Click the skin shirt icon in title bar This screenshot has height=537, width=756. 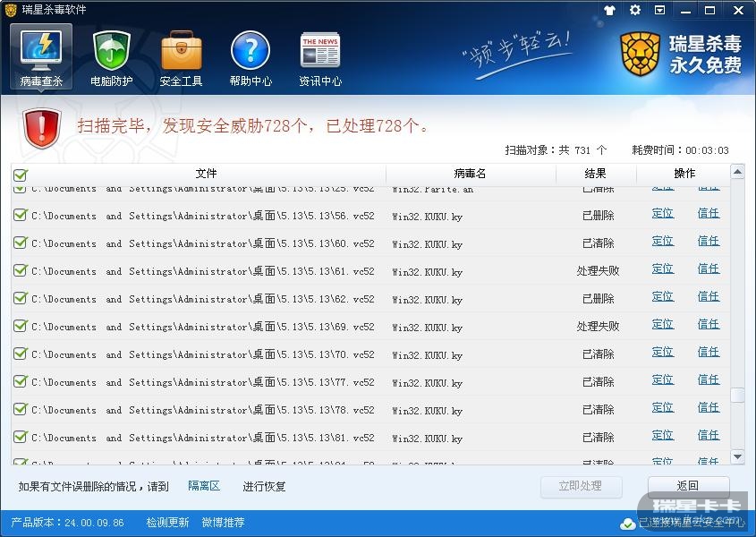tap(610, 10)
